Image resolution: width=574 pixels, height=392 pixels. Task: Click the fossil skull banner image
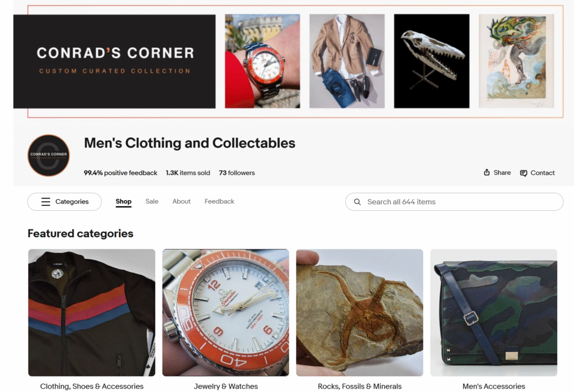click(432, 61)
